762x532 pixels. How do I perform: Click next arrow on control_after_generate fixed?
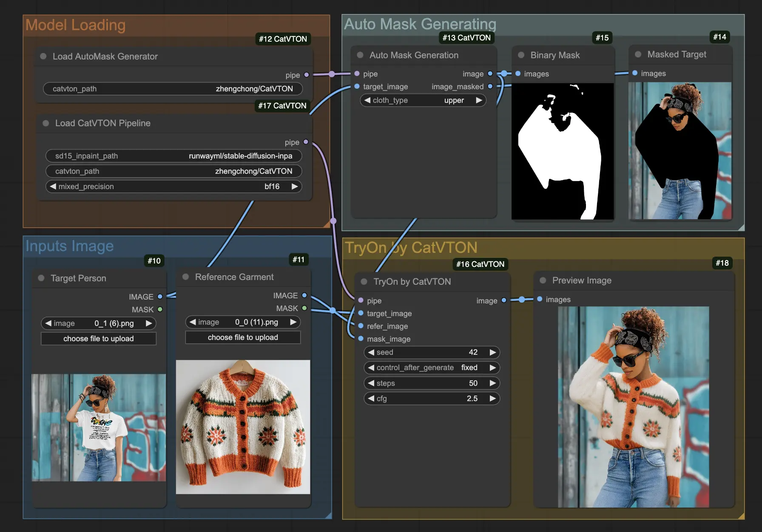tap(493, 368)
